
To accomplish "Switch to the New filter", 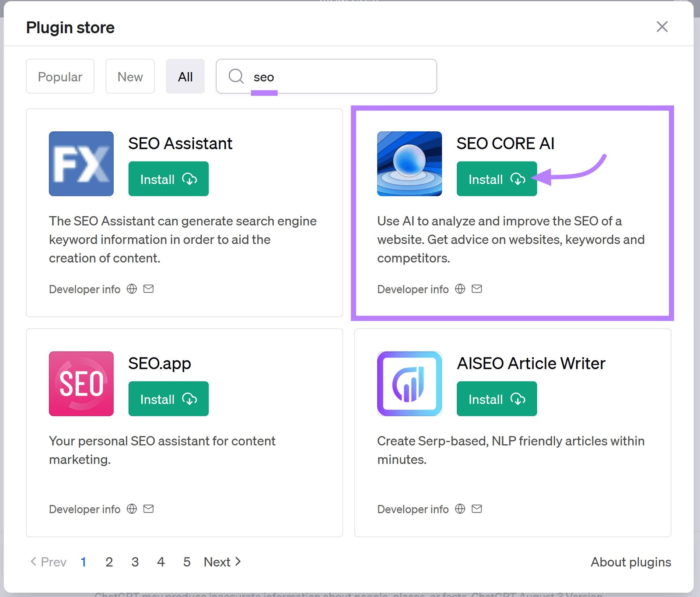I will [130, 76].
